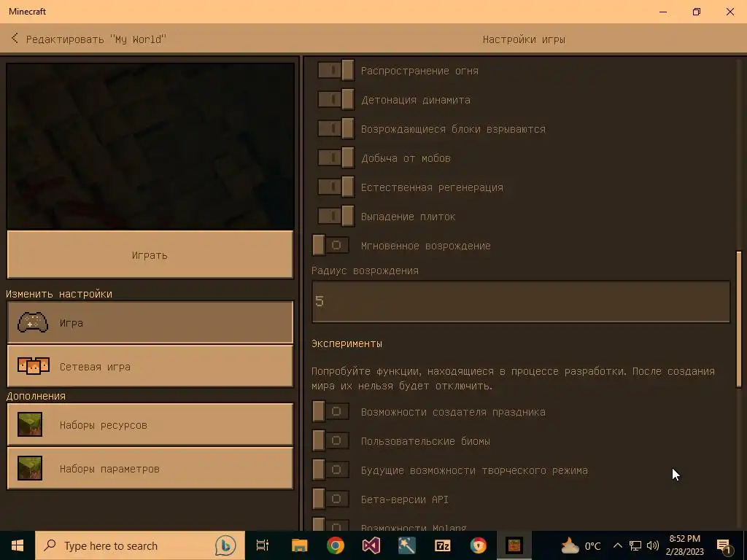Enable Возможности создателя праздника
The height and width of the screenshot is (560, 747).
(x=330, y=411)
